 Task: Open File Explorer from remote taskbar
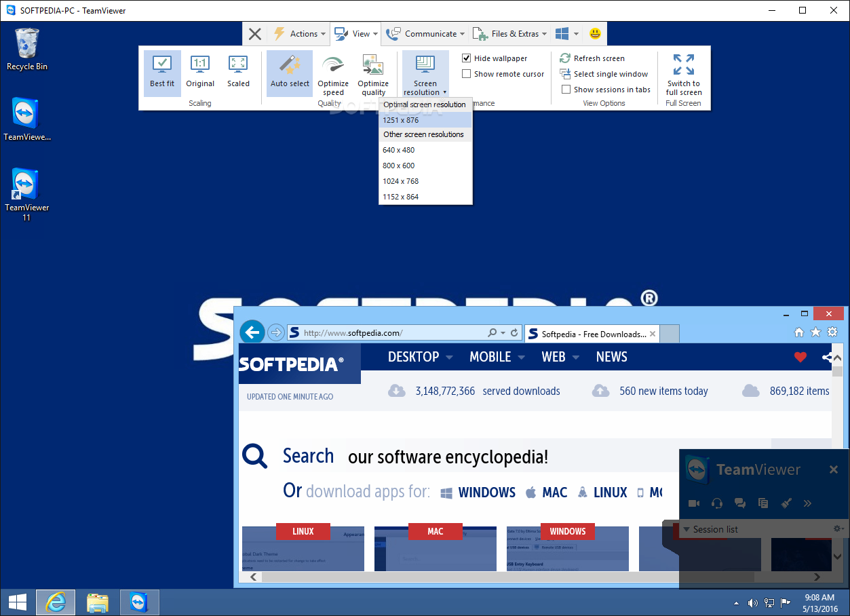pyautogui.click(x=98, y=602)
